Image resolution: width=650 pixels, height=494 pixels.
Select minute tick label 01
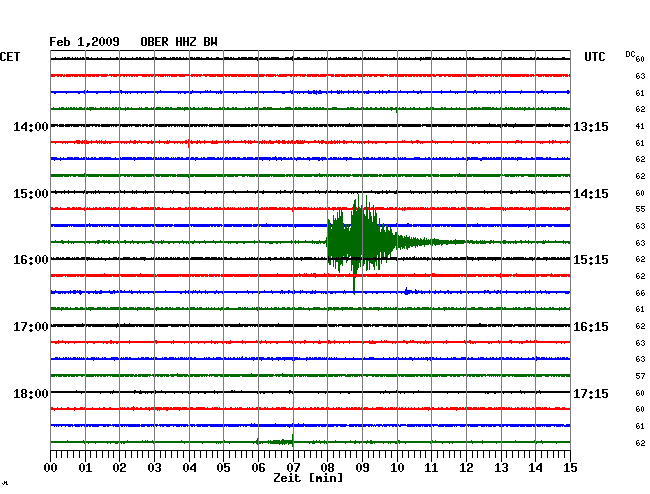coord(85,468)
